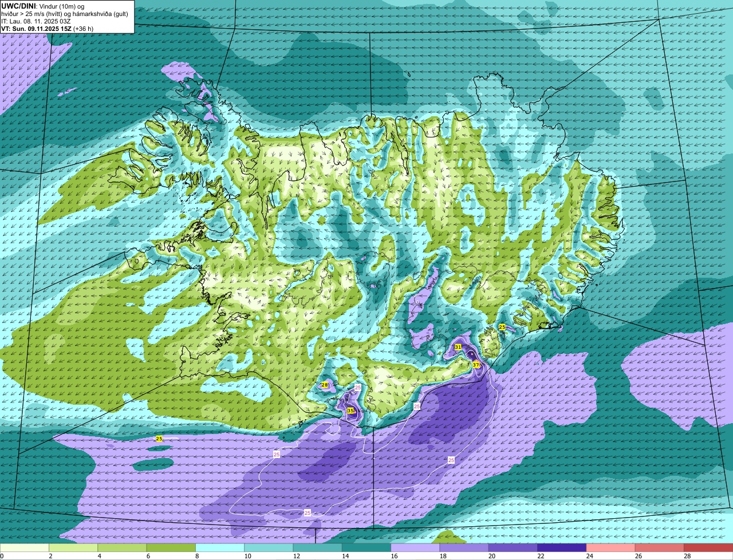Click the red legend swatch above 28 m/s
Viewport: 733px width, 560px height.
708,548
